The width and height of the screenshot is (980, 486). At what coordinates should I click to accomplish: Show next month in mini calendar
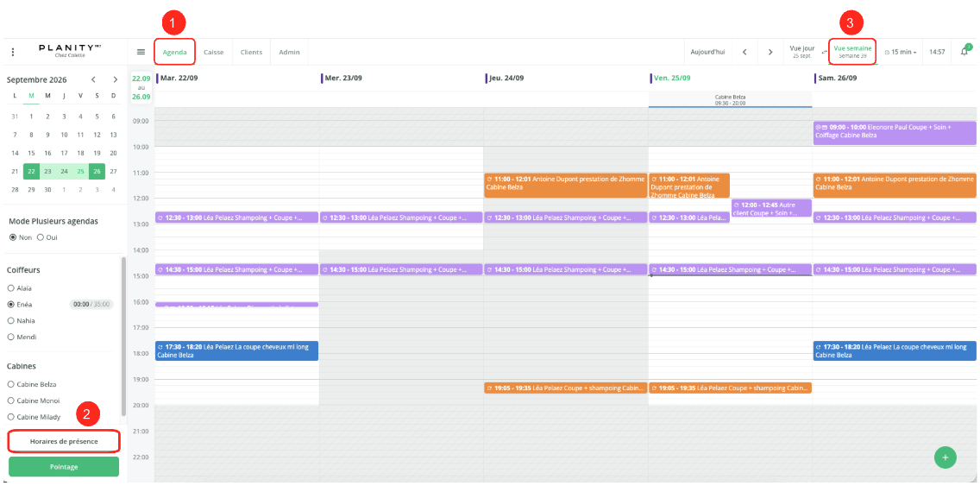(x=115, y=79)
